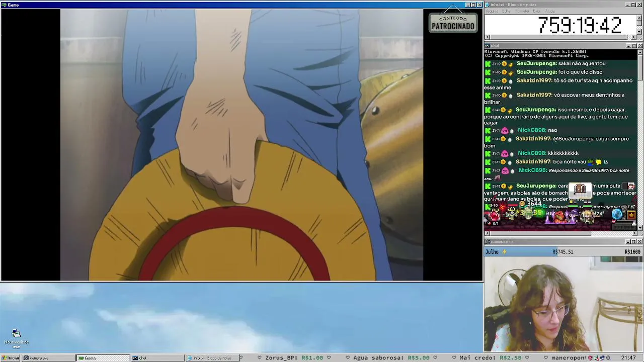Click the treasure chest icon in chat overlay
The width and height of the screenshot is (644, 362).
(x=580, y=189)
